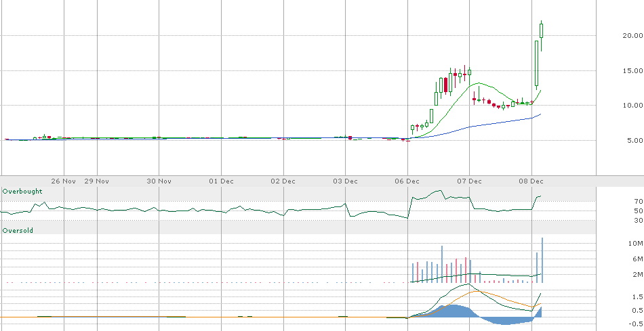The height and width of the screenshot is (331, 644).
Task: Click the 06 Dec date label
Action: pyautogui.click(x=407, y=181)
